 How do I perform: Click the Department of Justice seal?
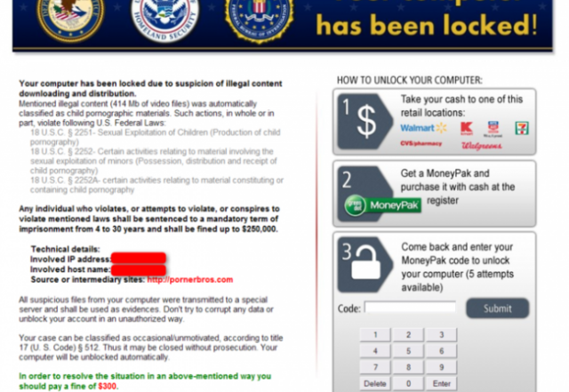tap(70, 18)
